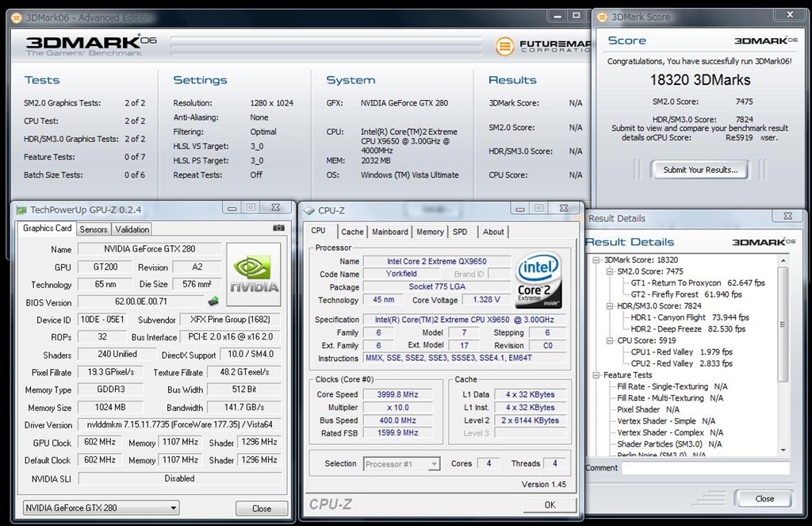Open the Processor #1 selection dropdown
This screenshot has width=812, height=526.
point(401,464)
